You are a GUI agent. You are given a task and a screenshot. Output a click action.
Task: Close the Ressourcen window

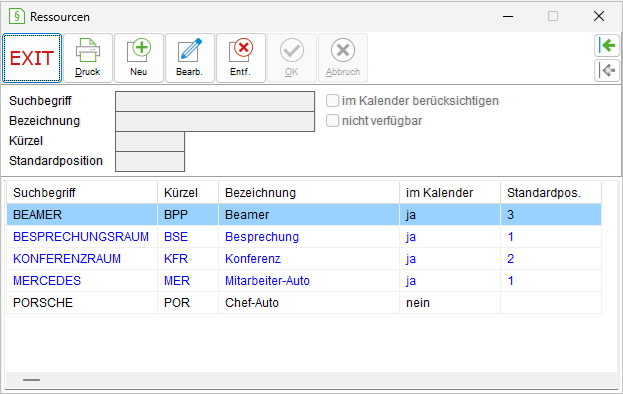pyautogui.click(x=599, y=16)
